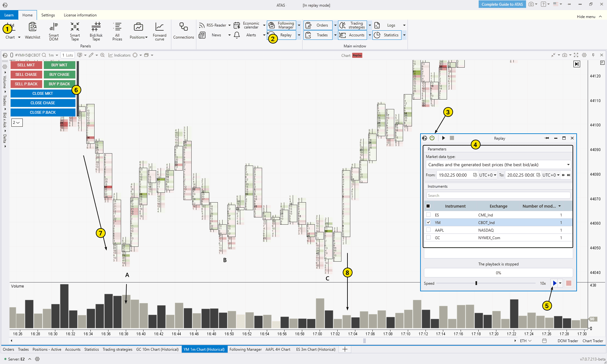The height and width of the screenshot is (364, 607).
Task: Check the ES instrument checkbox
Action: 429,215
